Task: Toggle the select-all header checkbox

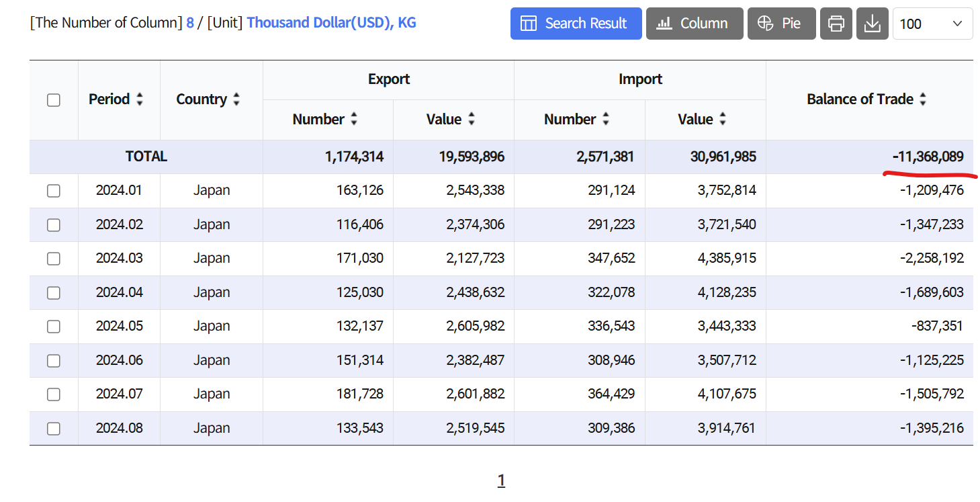Action: tap(54, 100)
